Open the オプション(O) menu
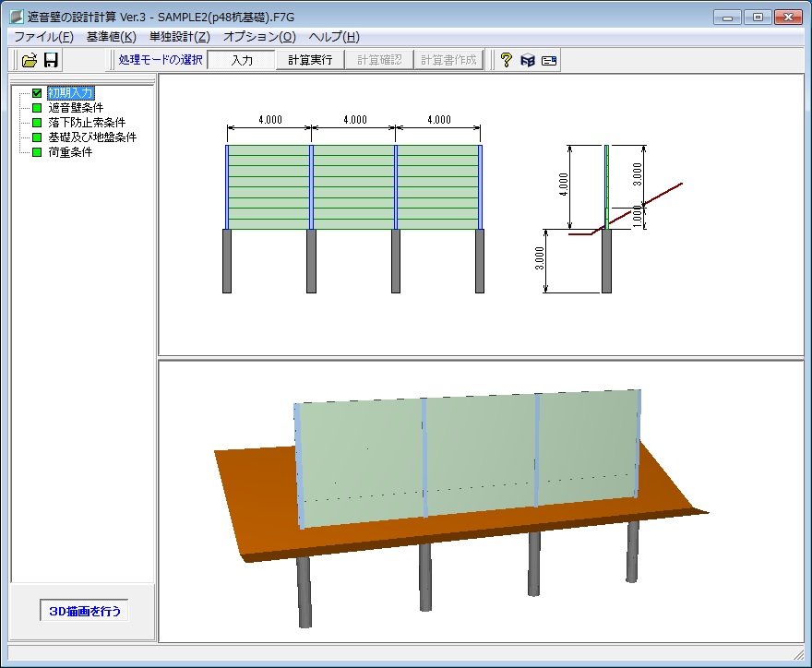 (259, 37)
